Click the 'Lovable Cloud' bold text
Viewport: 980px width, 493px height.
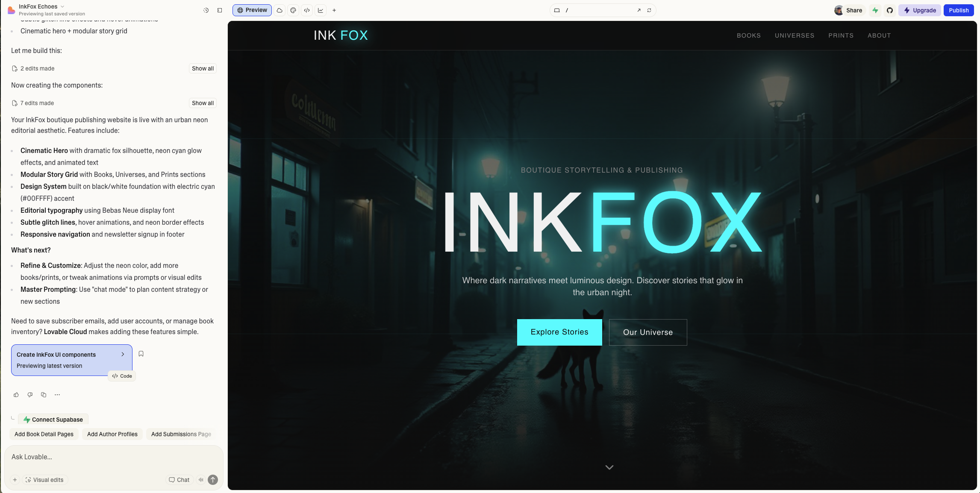65,332
